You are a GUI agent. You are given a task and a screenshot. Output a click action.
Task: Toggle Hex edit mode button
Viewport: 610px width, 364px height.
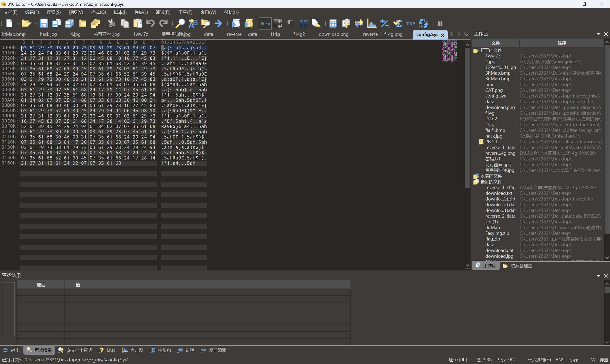tap(265, 23)
